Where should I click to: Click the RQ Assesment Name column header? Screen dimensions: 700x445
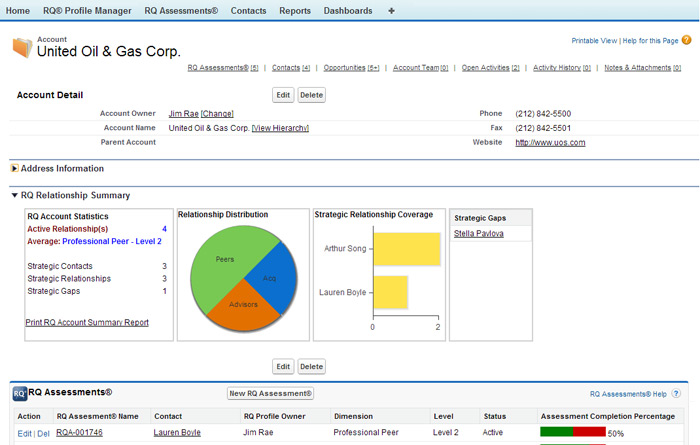[97, 416]
